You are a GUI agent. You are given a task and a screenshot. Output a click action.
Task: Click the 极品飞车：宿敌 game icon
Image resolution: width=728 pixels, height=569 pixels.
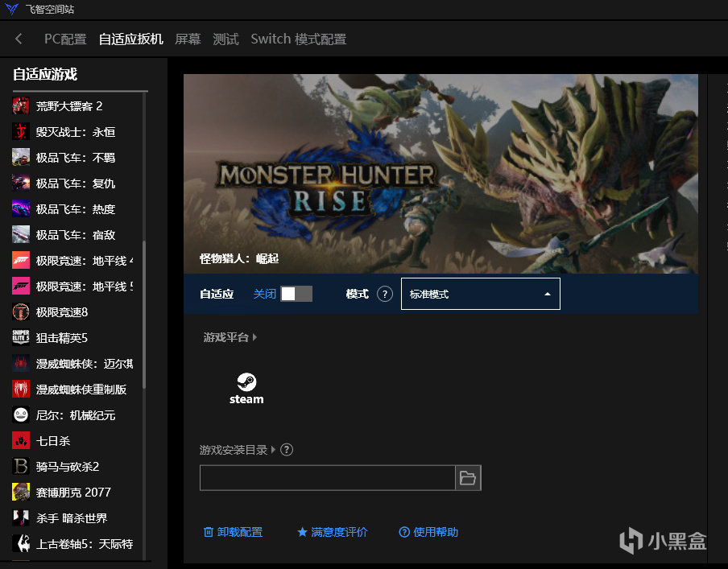pyautogui.click(x=21, y=234)
